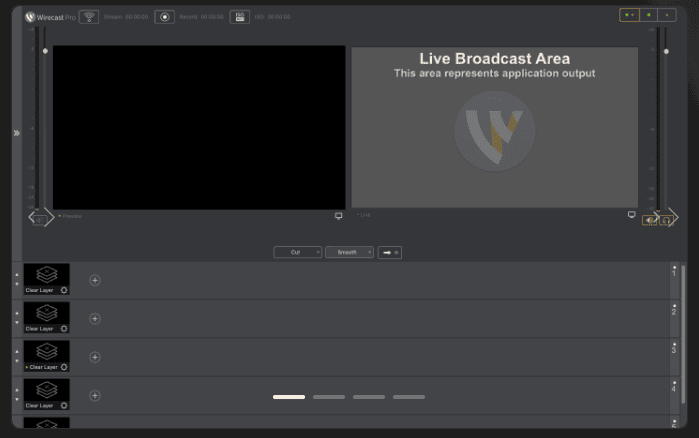The width and height of the screenshot is (699, 438).
Task: Click the Go arrow transition button
Action: [x=390, y=253]
